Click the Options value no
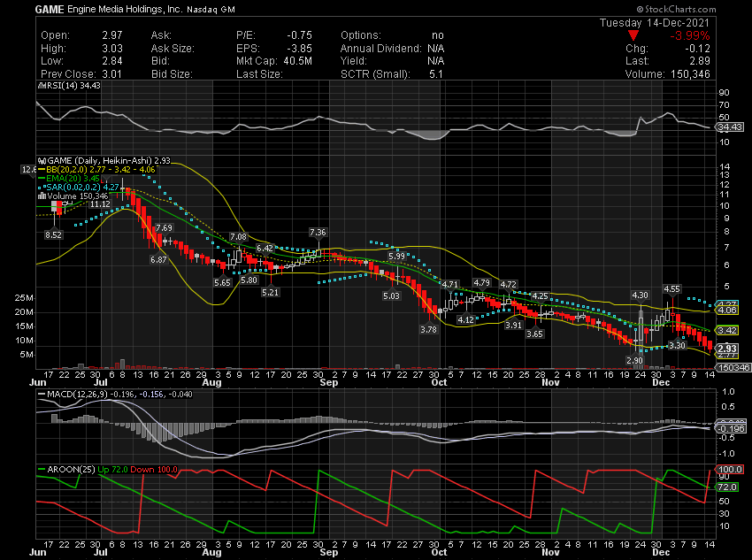The height and width of the screenshot is (560, 752). coord(438,35)
